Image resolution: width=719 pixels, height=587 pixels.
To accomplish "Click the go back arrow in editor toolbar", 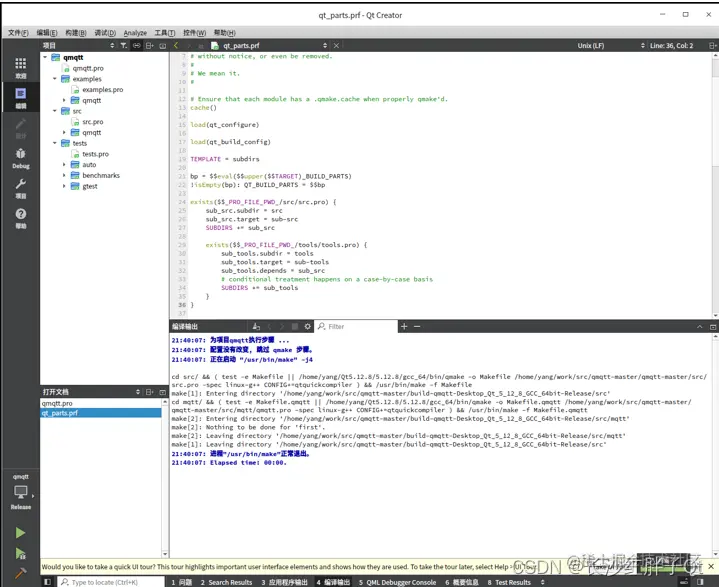I will 177,46.
